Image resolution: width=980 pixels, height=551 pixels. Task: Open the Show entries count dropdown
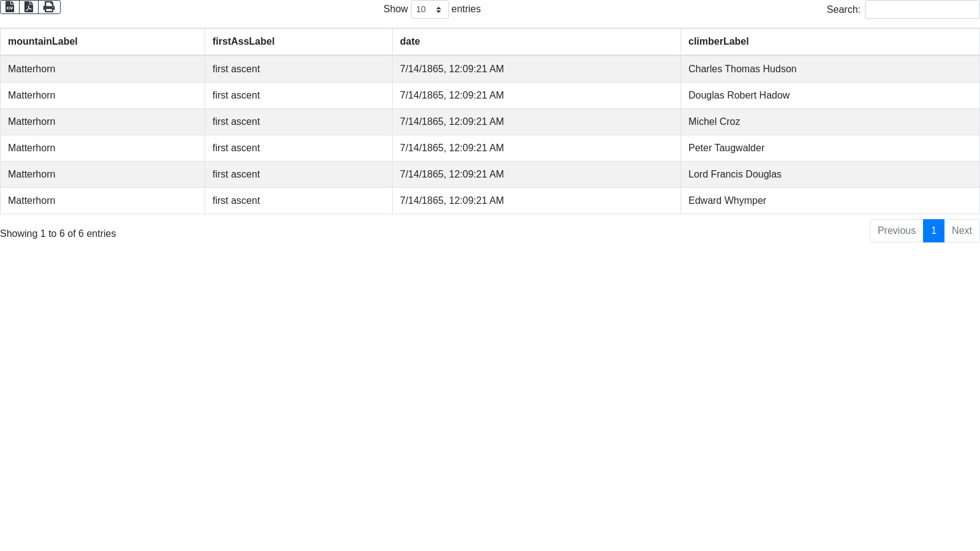[x=429, y=10]
